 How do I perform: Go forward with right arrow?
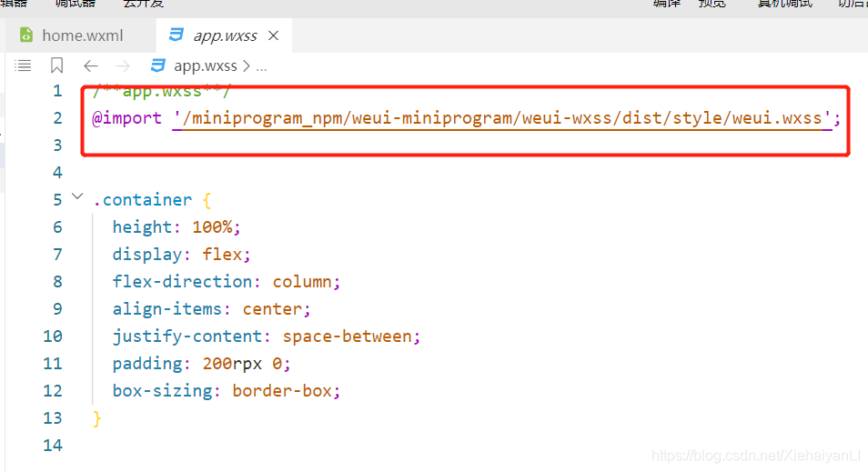pyautogui.click(x=123, y=66)
